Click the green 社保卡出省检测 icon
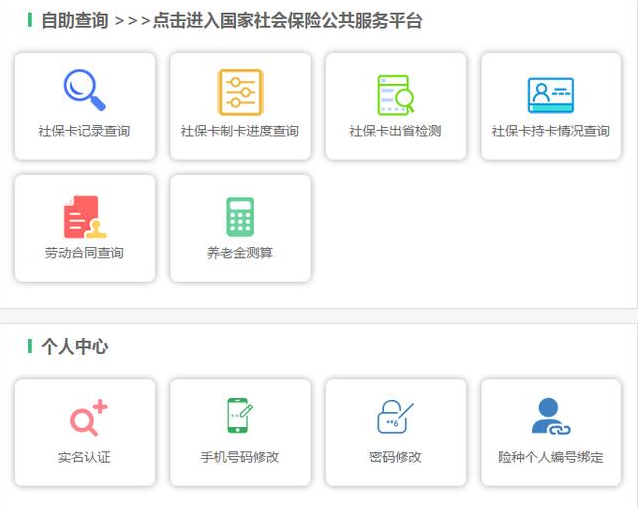Viewport: 638px width, 508px height. [395, 94]
